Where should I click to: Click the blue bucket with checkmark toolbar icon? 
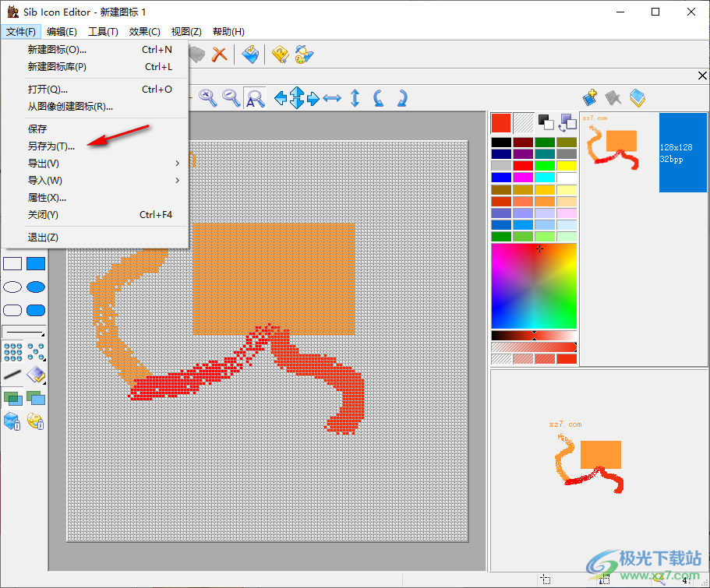250,55
